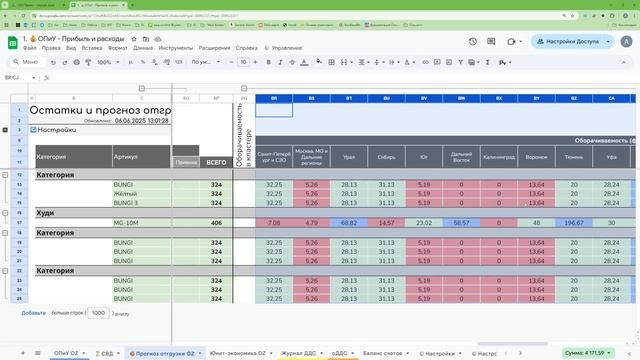
Task: View cloud save status icon
Action: click(158, 39)
